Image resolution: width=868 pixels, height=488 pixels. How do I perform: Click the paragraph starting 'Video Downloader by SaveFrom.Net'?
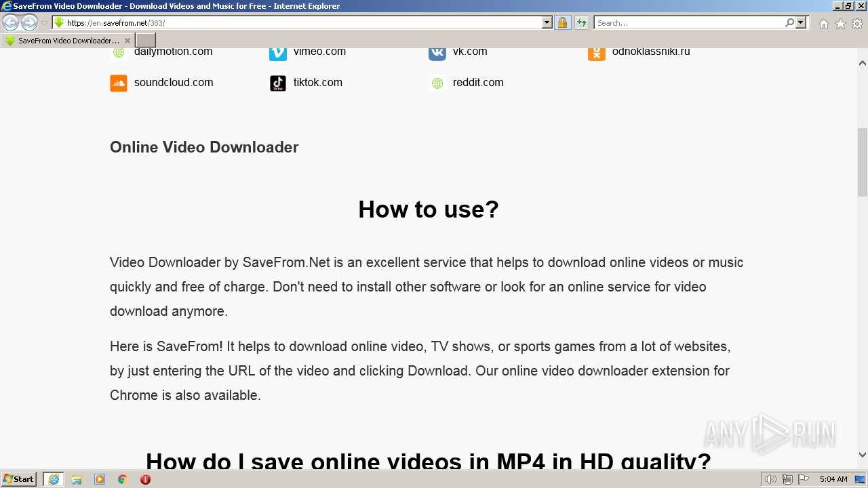coord(427,287)
